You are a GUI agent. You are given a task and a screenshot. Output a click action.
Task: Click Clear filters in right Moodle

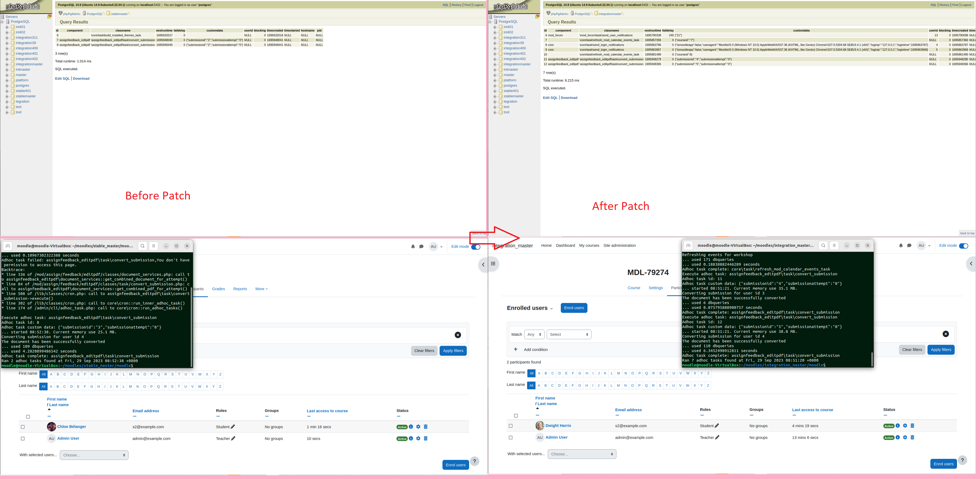point(912,350)
